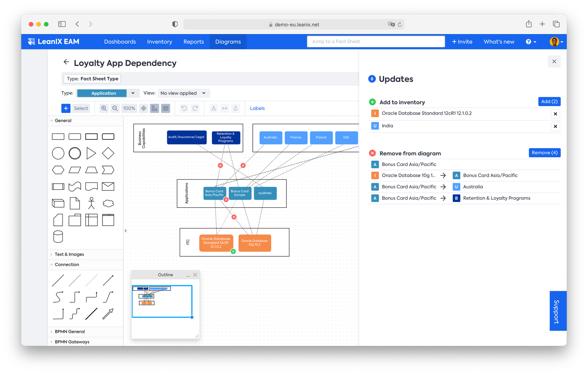Expand the BPMN Gateways section

coord(72,342)
